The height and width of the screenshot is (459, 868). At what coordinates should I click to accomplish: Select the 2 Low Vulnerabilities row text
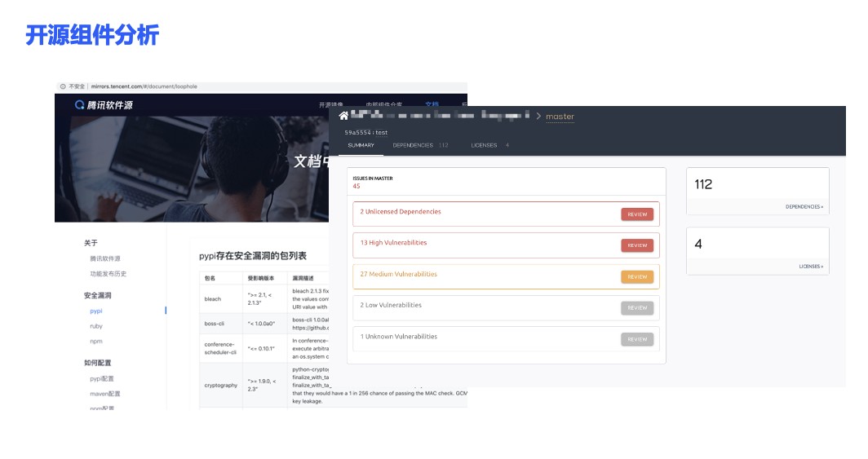click(391, 305)
